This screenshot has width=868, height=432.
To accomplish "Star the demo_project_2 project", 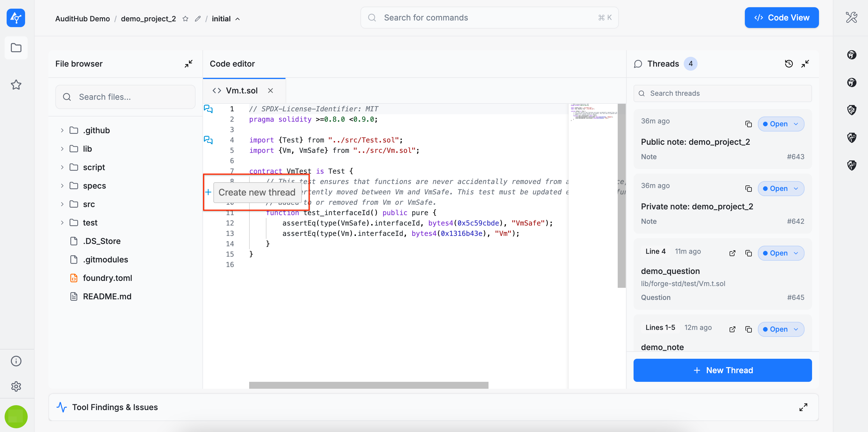I will (x=185, y=19).
